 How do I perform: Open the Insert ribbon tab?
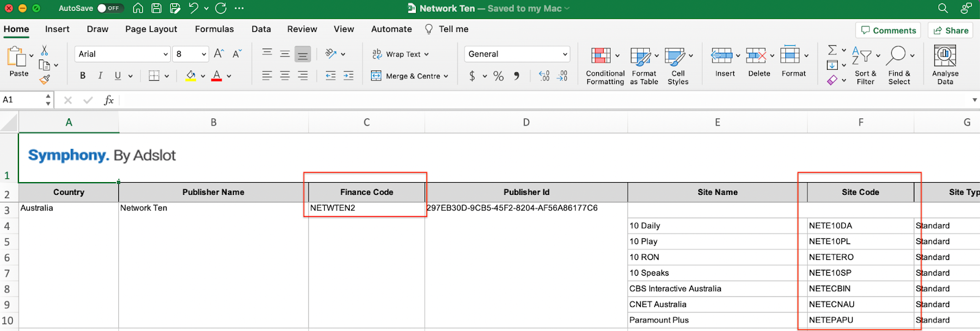tap(57, 29)
